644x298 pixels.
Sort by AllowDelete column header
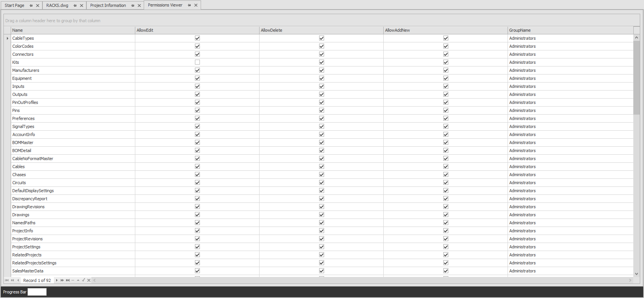coord(321,30)
